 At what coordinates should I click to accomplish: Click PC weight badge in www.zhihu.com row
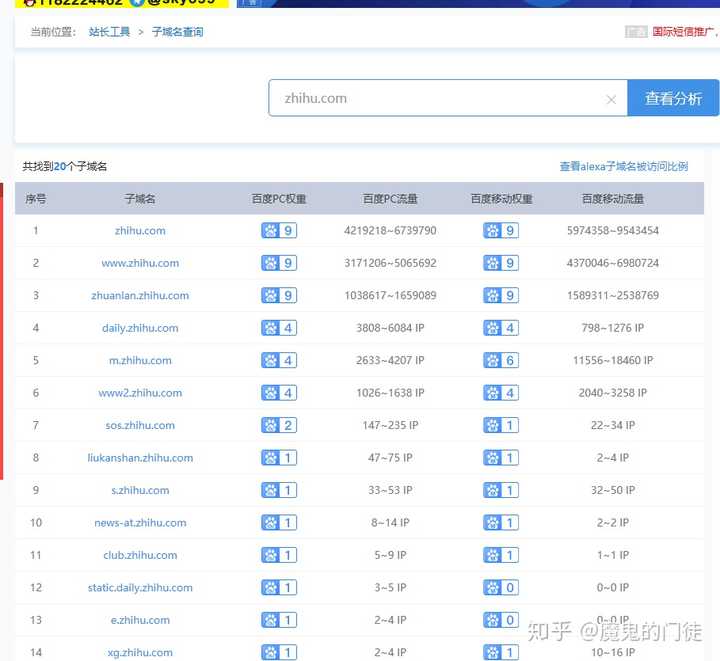click(279, 263)
